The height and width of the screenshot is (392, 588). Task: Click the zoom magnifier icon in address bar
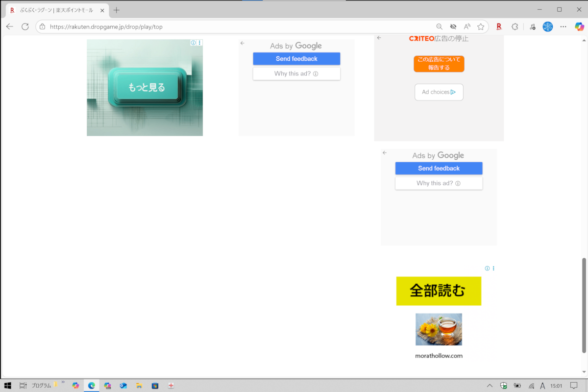(439, 26)
